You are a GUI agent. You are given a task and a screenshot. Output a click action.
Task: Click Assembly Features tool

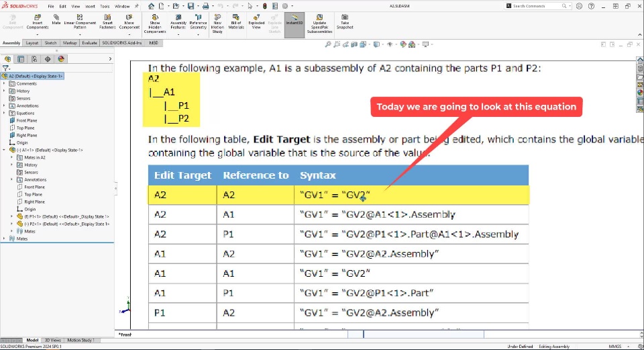pos(178,21)
